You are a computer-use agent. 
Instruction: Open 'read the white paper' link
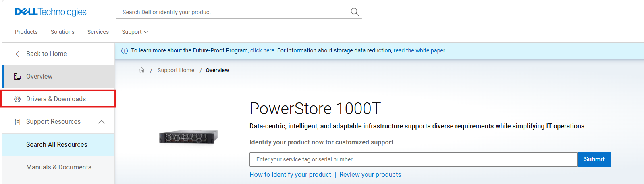pos(419,50)
